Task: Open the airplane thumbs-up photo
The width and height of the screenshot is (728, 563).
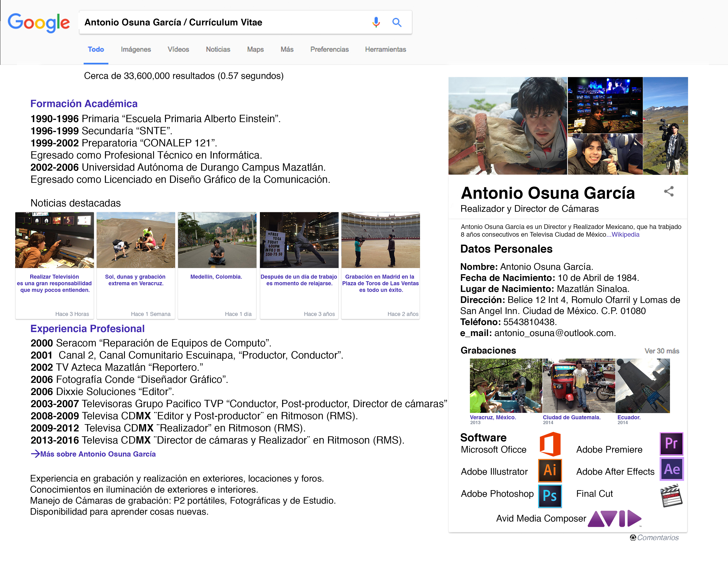Action: coord(605,154)
